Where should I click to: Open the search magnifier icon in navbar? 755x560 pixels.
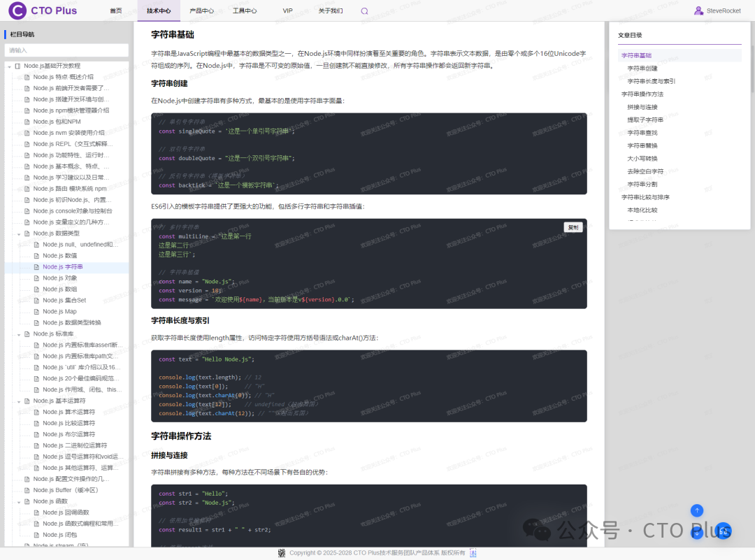[364, 11]
